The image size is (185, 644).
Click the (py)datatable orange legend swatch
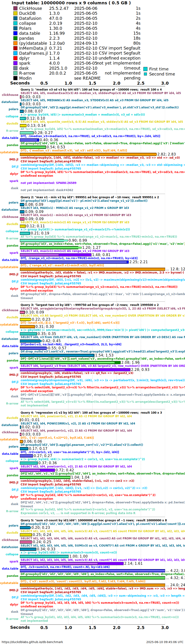15,43
